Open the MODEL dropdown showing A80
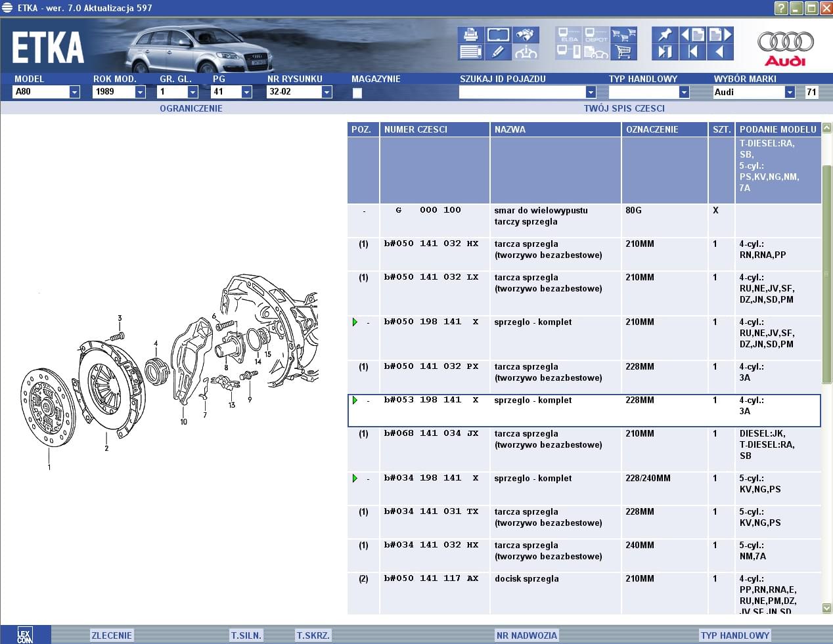 74,92
